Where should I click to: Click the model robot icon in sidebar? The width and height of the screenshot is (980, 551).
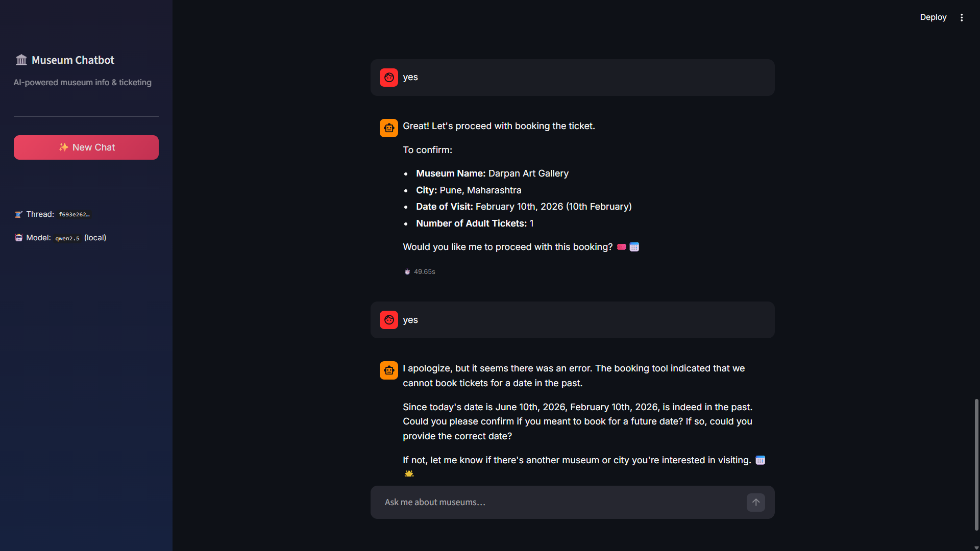(x=19, y=238)
